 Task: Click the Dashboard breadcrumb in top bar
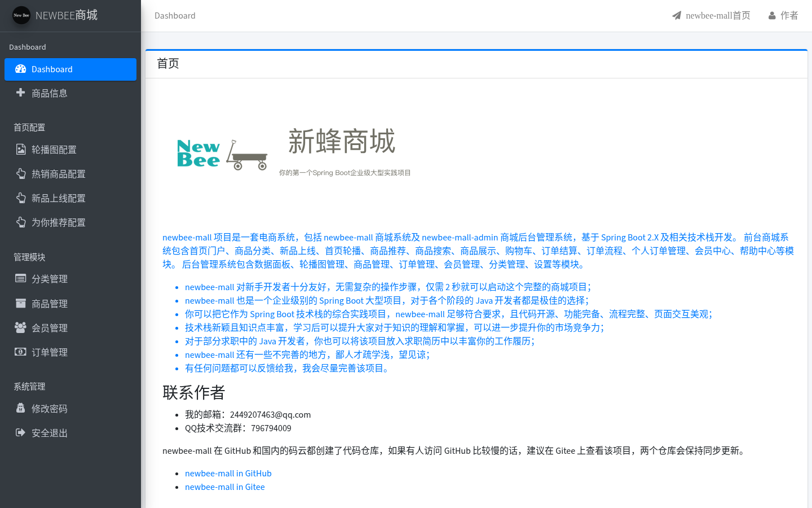(x=175, y=16)
